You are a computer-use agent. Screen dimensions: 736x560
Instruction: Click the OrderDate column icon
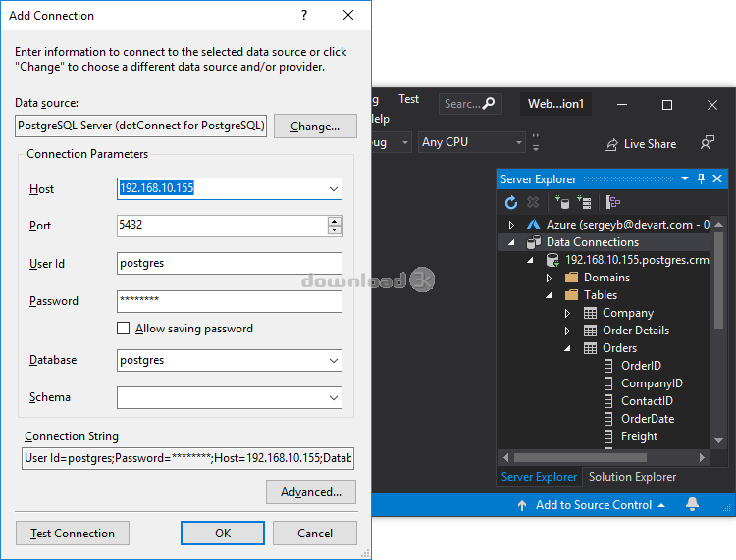(x=608, y=419)
